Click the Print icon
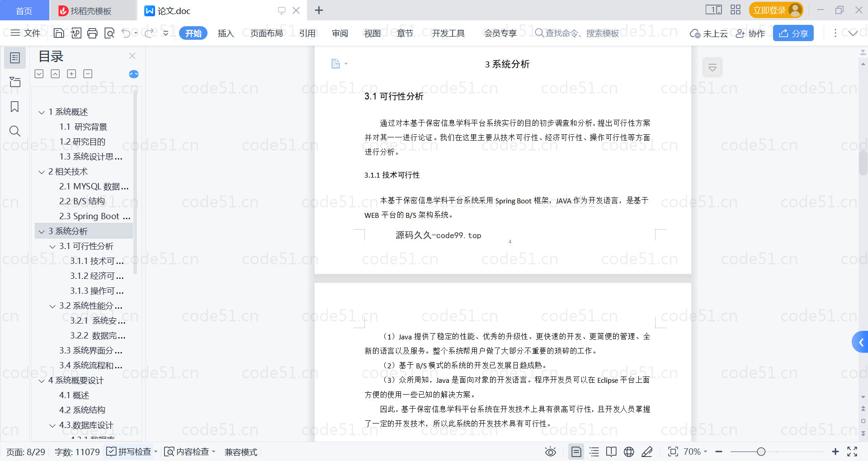 pos(92,33)
